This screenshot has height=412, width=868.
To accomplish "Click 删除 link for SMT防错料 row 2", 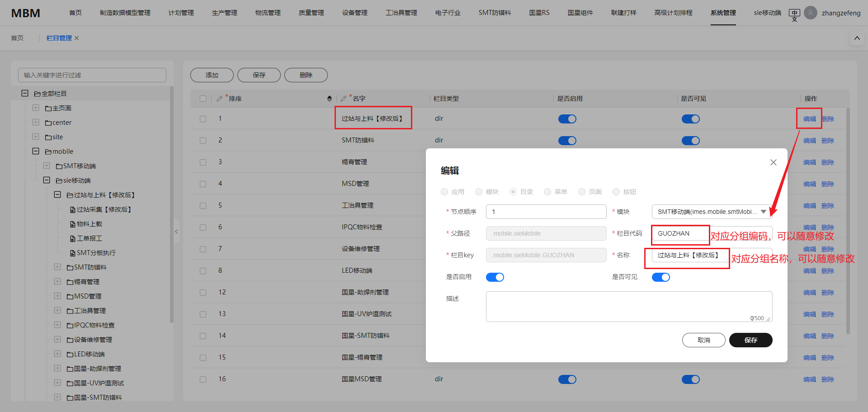I will [x=828, y=141].
